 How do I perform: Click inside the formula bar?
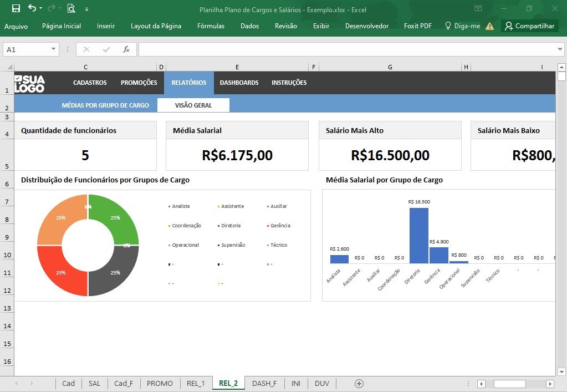[347, 49]
